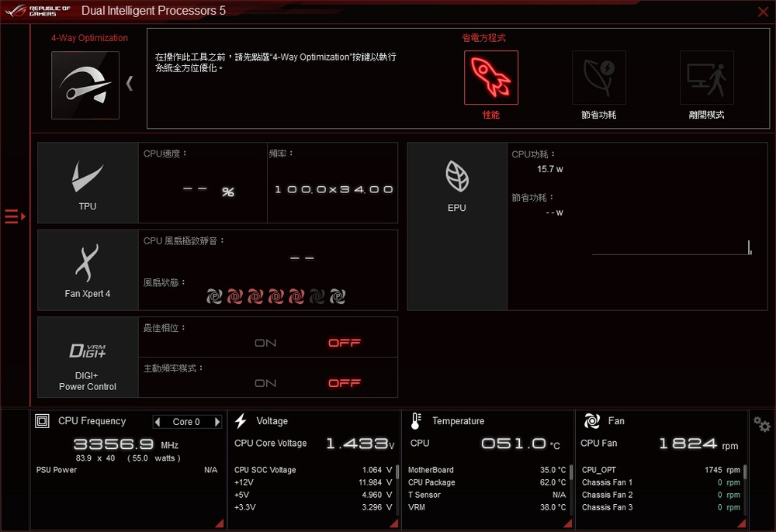Expand the left sidebar menu icon
The image size is (776, 532).
pos(15,216)
